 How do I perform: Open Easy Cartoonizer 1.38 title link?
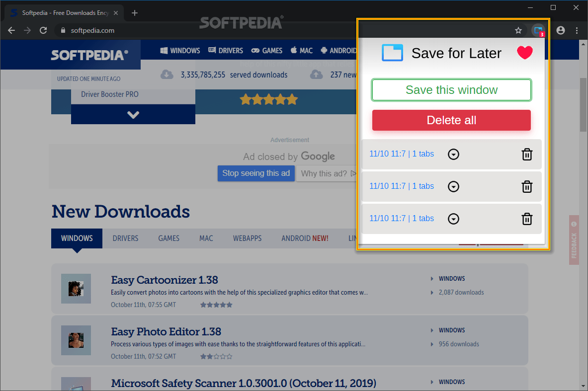tap(164, 280)
